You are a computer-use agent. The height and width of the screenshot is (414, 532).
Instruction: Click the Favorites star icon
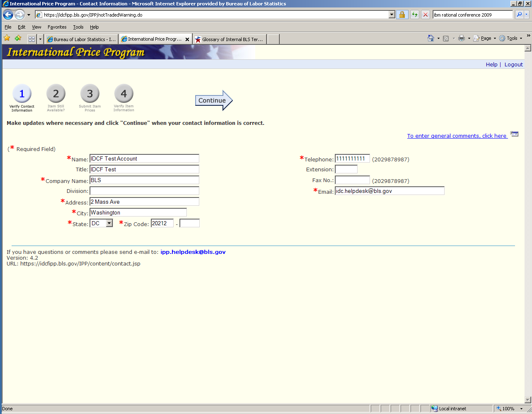7,38
